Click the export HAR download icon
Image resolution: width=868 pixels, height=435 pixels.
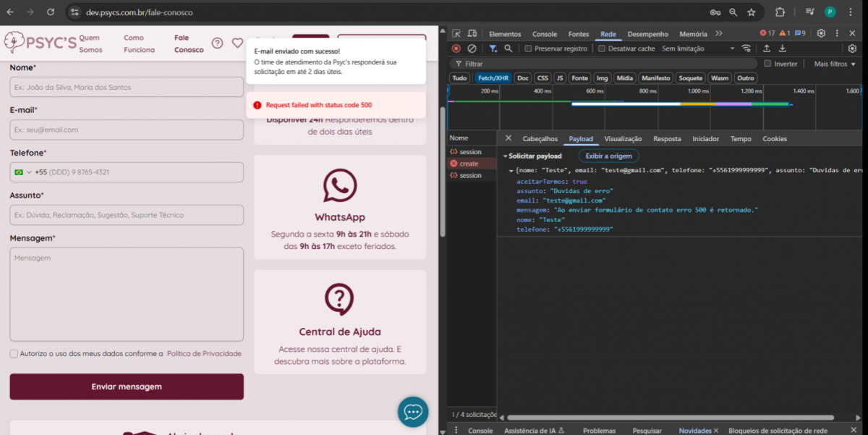(x=782, y=48)
